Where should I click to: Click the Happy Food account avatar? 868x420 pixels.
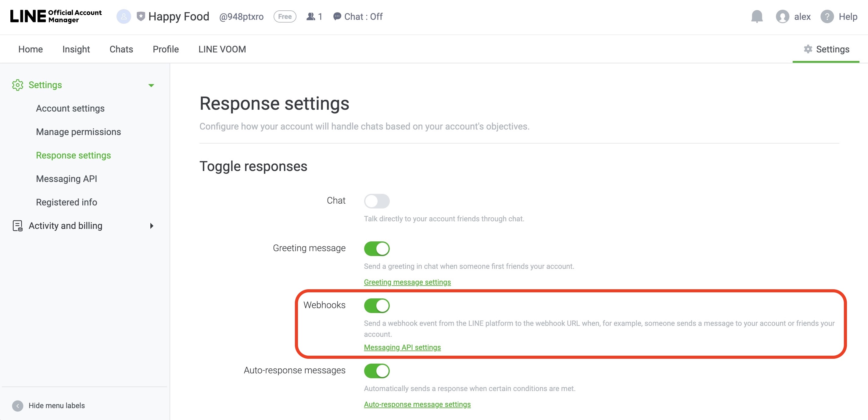[x=124, y=16]
